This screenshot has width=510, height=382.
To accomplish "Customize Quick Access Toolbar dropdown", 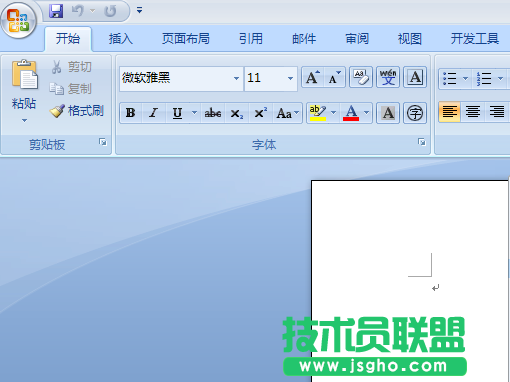I will (139, 10).
